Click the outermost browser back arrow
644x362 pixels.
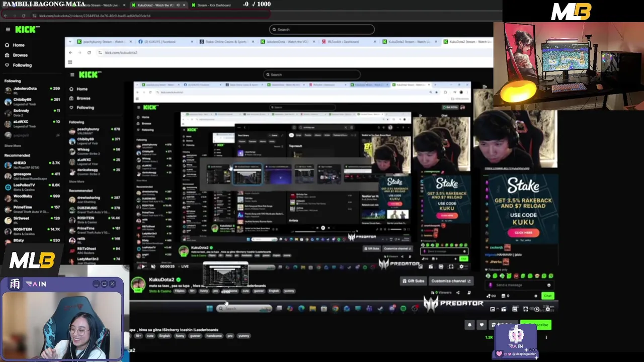coord(6,16)
